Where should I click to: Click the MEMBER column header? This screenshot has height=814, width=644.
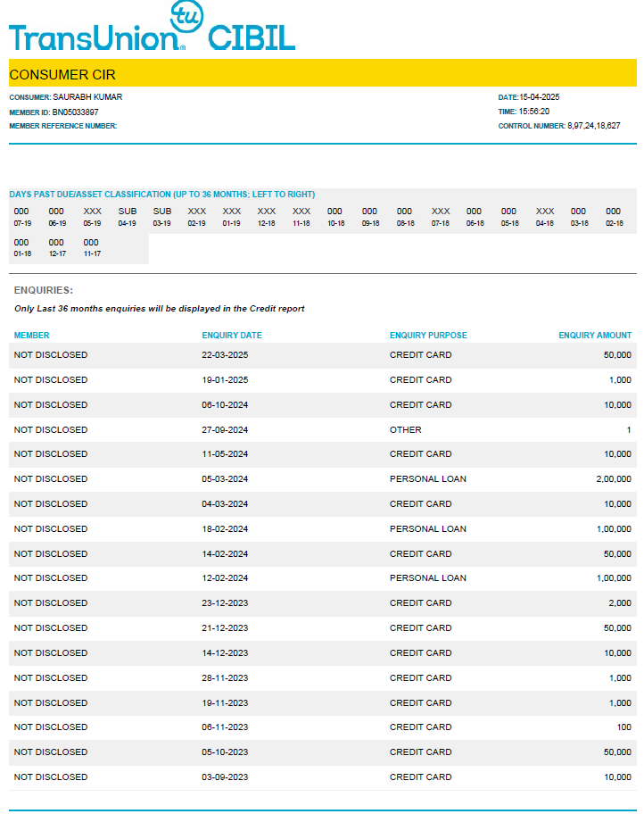coord(32,336)
